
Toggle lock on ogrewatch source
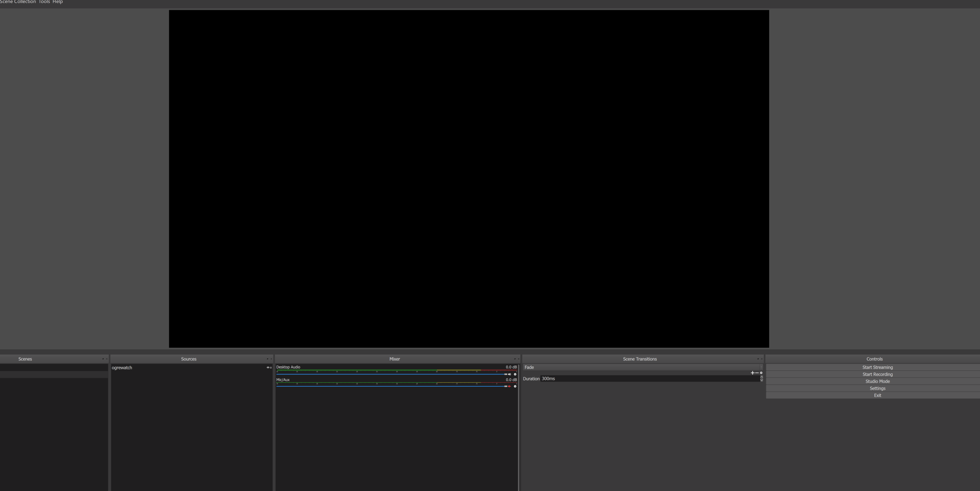[271, 368]
